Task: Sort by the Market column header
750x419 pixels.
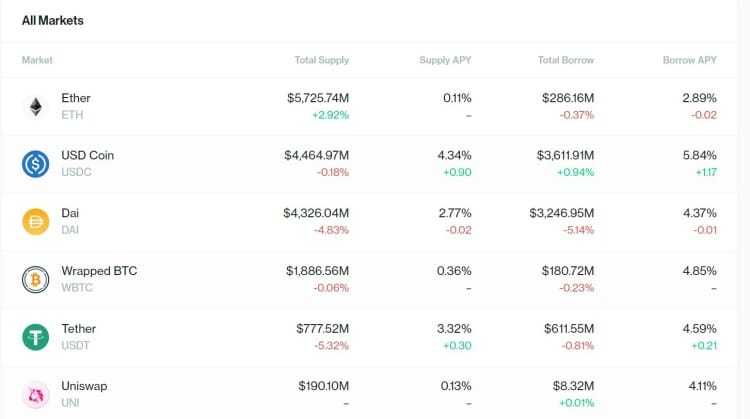Action: coord(37,61)
